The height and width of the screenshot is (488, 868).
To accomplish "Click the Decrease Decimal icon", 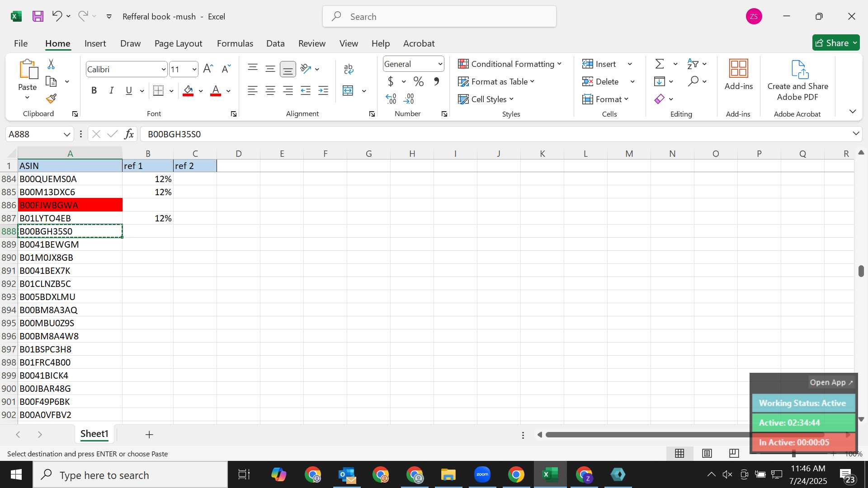I will point(409,99).
